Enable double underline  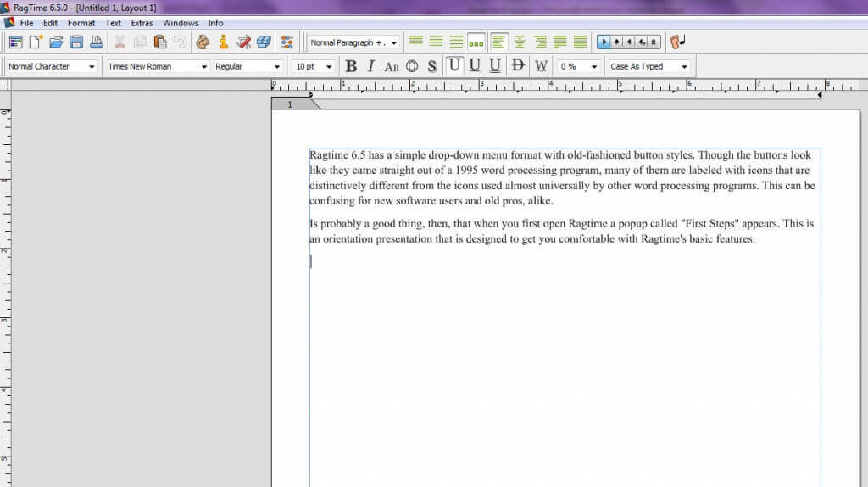(x=495, y=65)
